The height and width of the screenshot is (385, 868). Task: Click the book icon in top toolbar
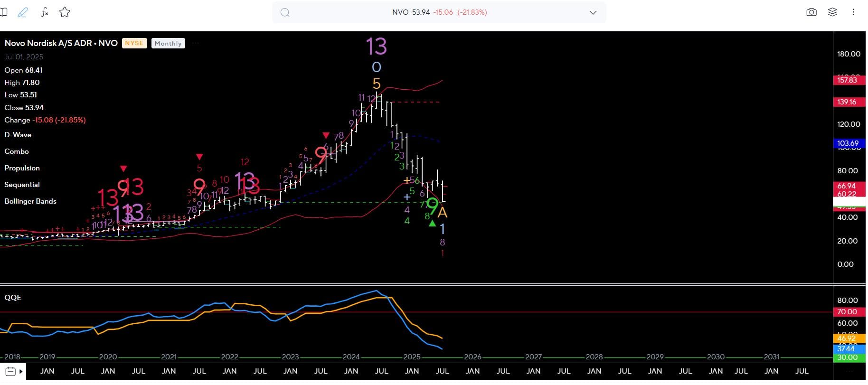[4, 13]
